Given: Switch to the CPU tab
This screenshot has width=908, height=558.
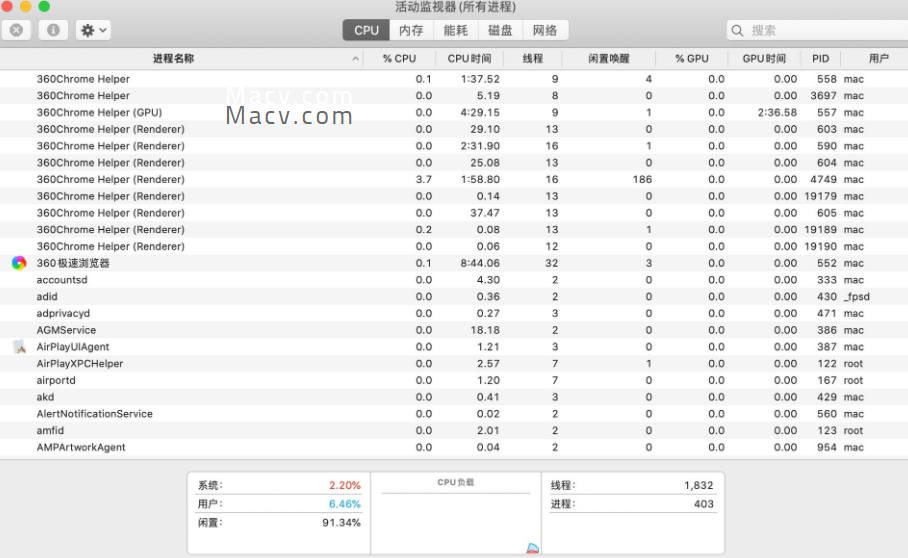Looking at the screenshot, I should tap(366, 30).
